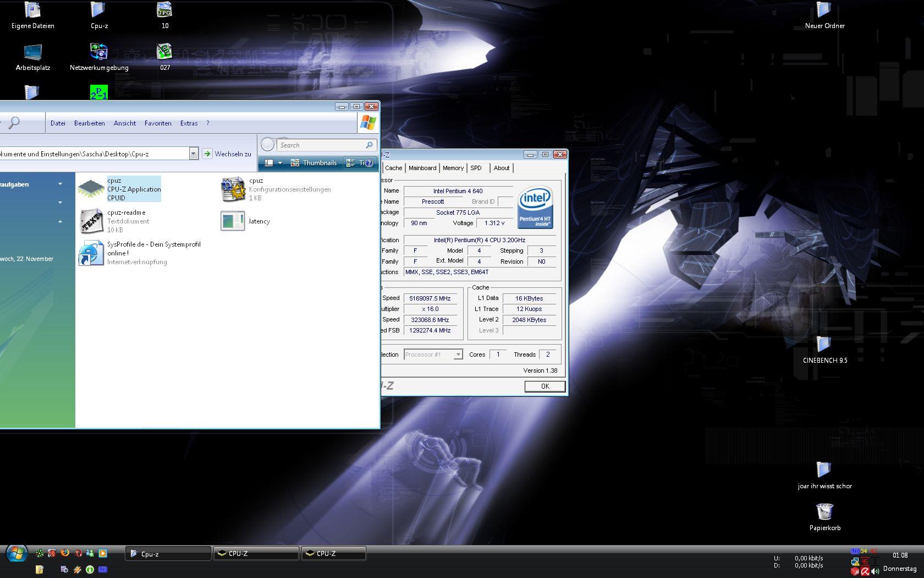Expand the address bar dropdown
The width and height of the screenshot is (924, 578).
(x=194, y=154)
